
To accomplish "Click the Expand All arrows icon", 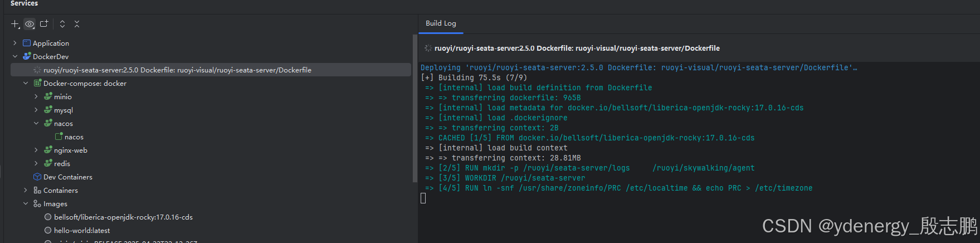I will pyautogui.click(x=62, y=24).
